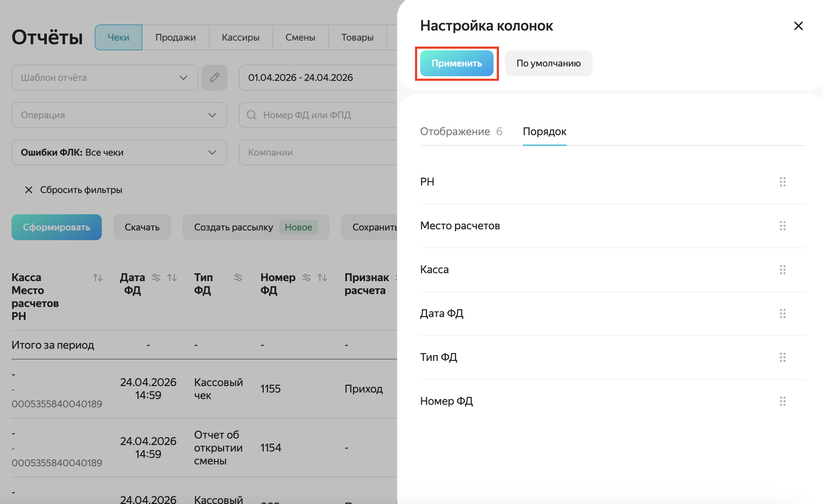Open the Ошибки ФЛК dropdown
The image size is (823, 504).
[x=119, y=152]
